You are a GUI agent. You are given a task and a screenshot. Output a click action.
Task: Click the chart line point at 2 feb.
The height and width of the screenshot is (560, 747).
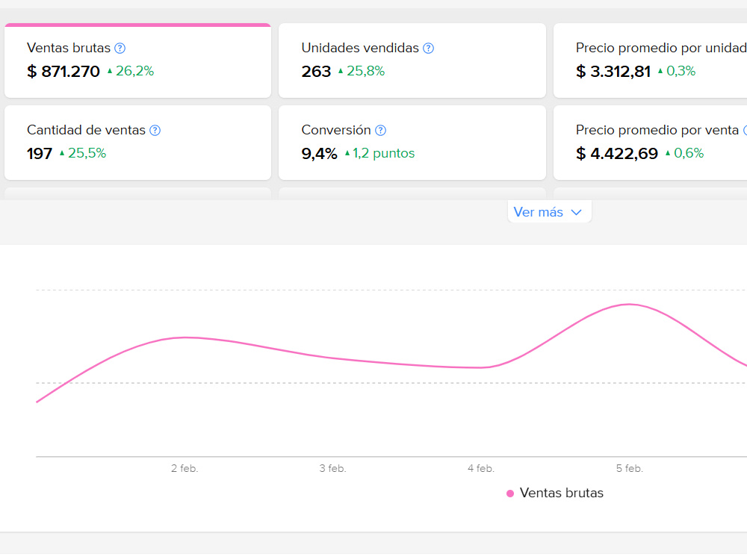click(185, 337)
